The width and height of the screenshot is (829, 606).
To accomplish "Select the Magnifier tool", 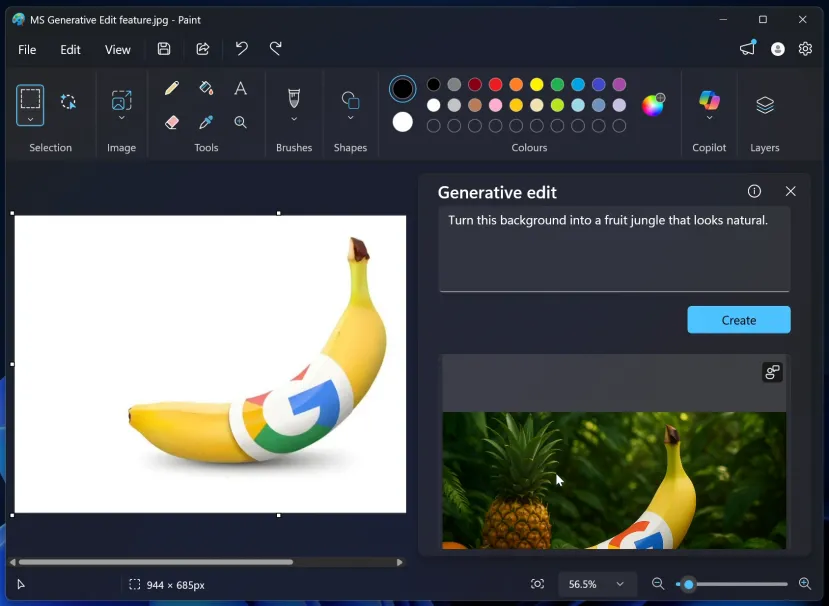I will [240, 122].
